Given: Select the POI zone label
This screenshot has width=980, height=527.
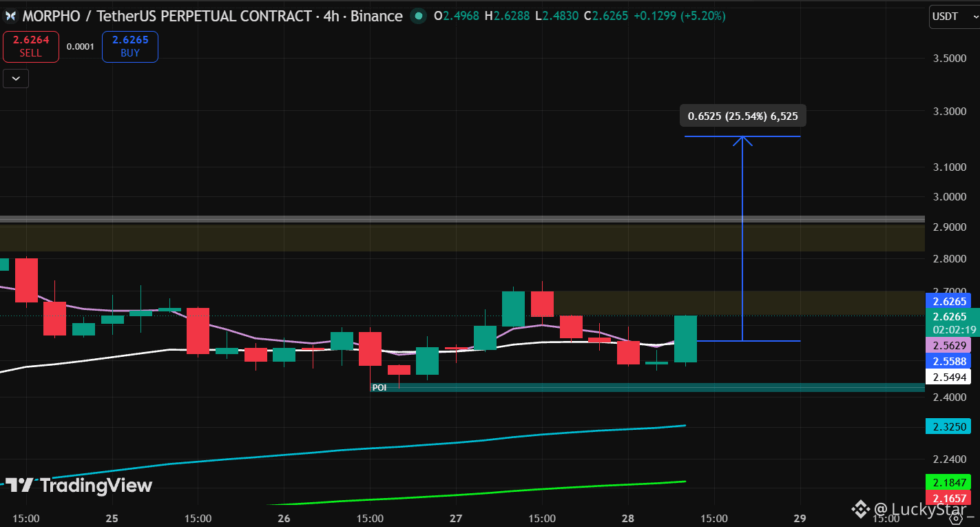Looking at the screenshot, I should click(x=379, y=388).
